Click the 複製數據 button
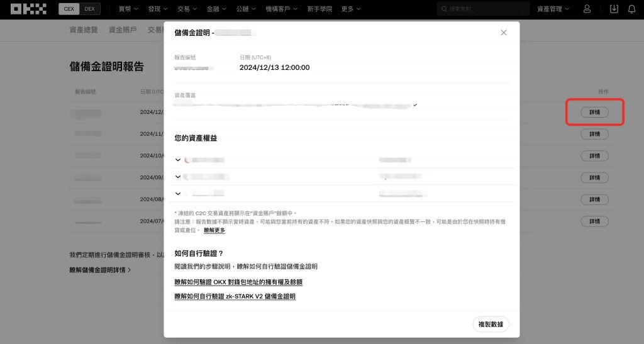 point(491,324)
